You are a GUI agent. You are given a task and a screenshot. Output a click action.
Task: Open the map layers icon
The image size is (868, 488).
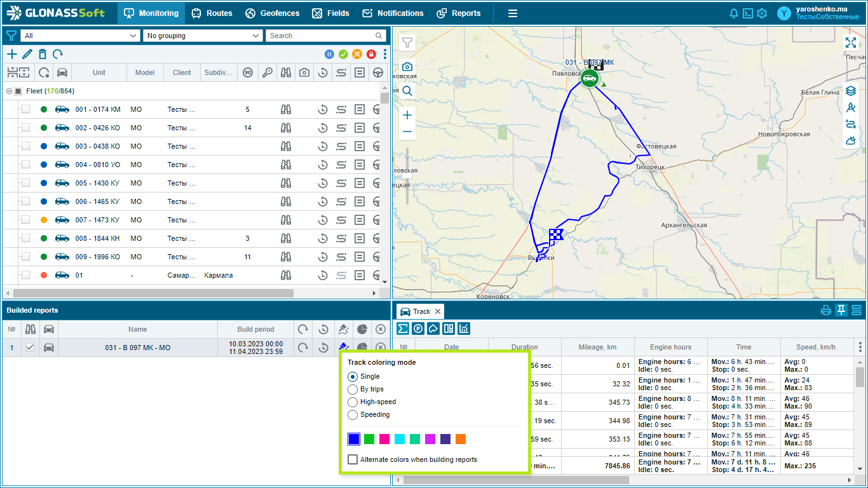tap(851, 91)
